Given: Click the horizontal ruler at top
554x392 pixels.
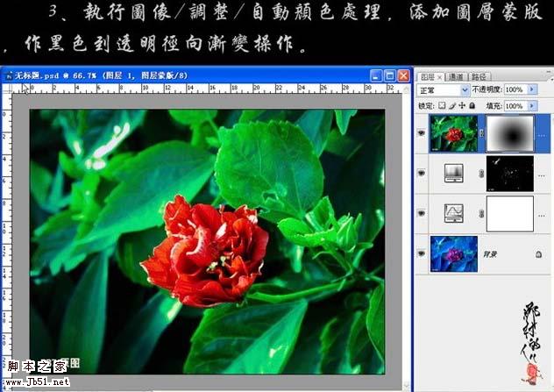Looking at the screenshot, I should 207,89.
